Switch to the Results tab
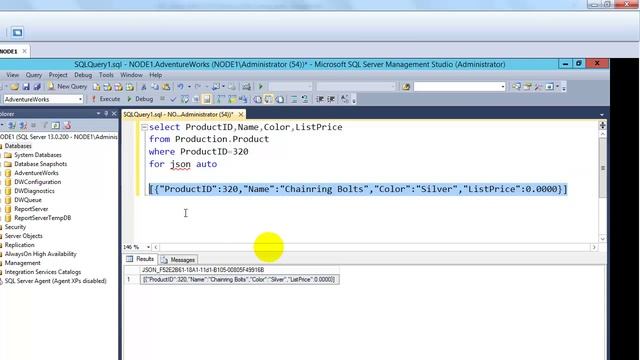The width and height of the screenshot is (640, 360). click(x=140, y=259)
